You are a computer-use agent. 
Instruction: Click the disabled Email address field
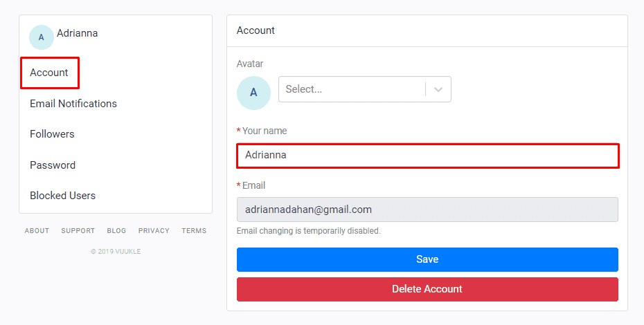[x=427, y=210]
